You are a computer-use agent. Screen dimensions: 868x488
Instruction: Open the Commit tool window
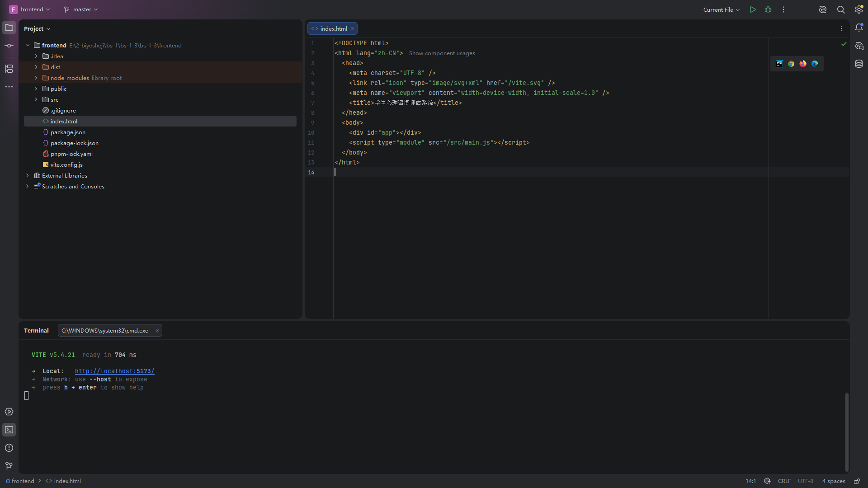click(x=9, y=46)
